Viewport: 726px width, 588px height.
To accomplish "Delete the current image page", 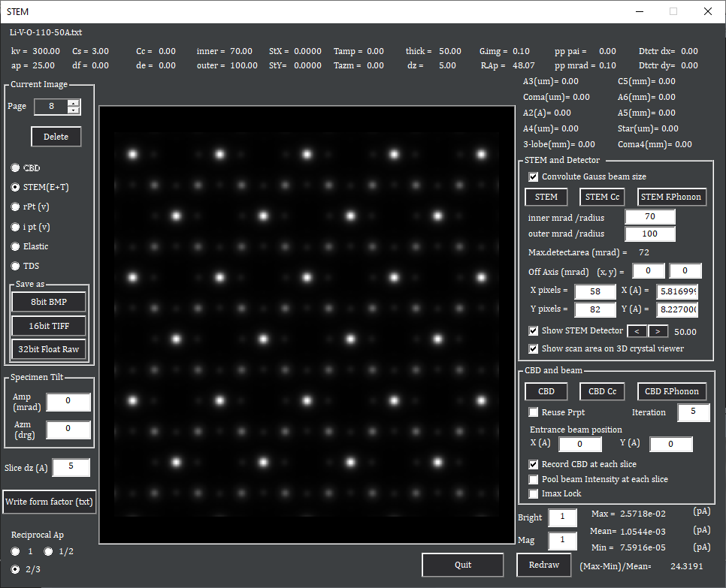I will [56, 137].
